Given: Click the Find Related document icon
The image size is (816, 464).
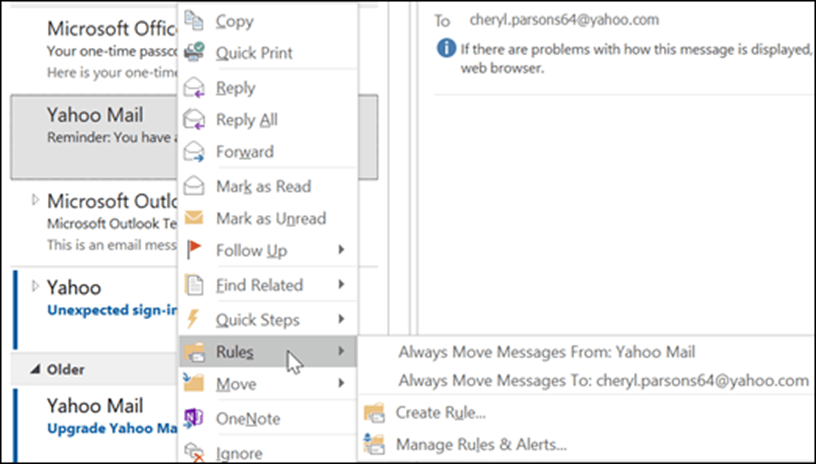Looking at the screenshot, I should (194, 285).
